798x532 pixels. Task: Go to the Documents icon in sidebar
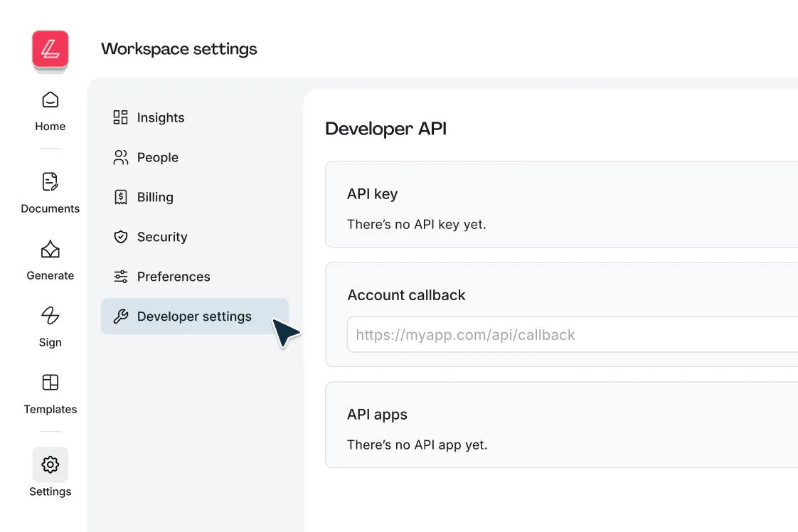[x=50, y=182]
